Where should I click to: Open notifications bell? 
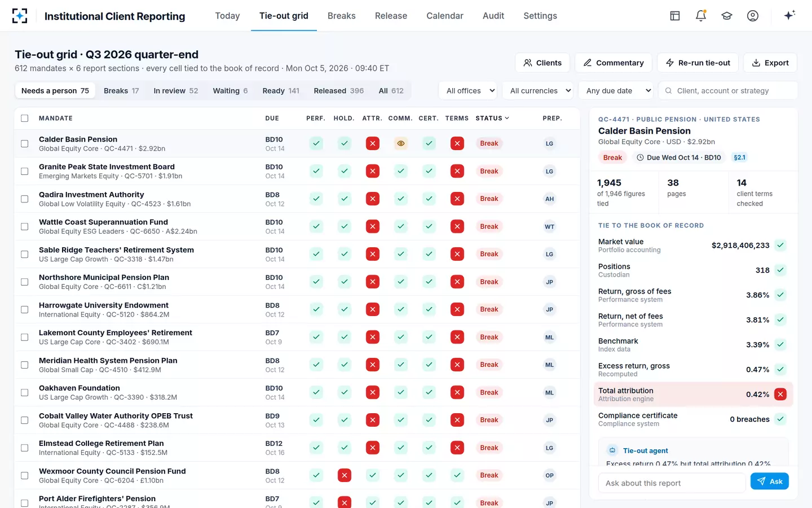pyautogui.click(x=701, y=16)
